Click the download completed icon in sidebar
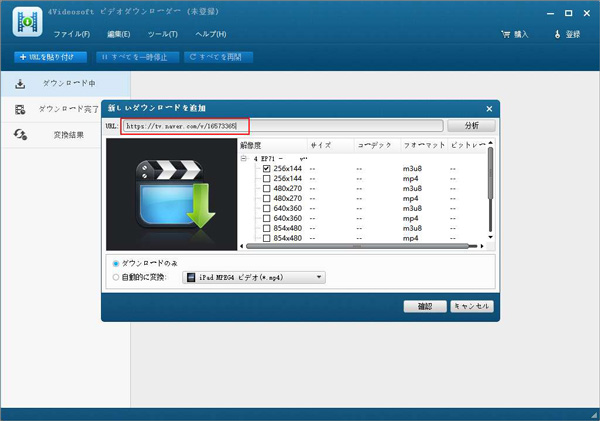This screenshot has height=421, width=600. click(x=20, y=109)
